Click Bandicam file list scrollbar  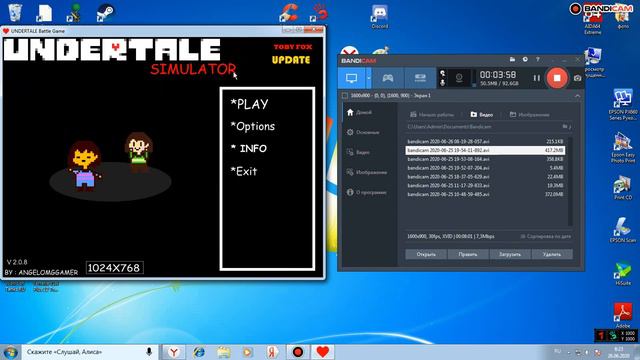click(x=570, y=181)
